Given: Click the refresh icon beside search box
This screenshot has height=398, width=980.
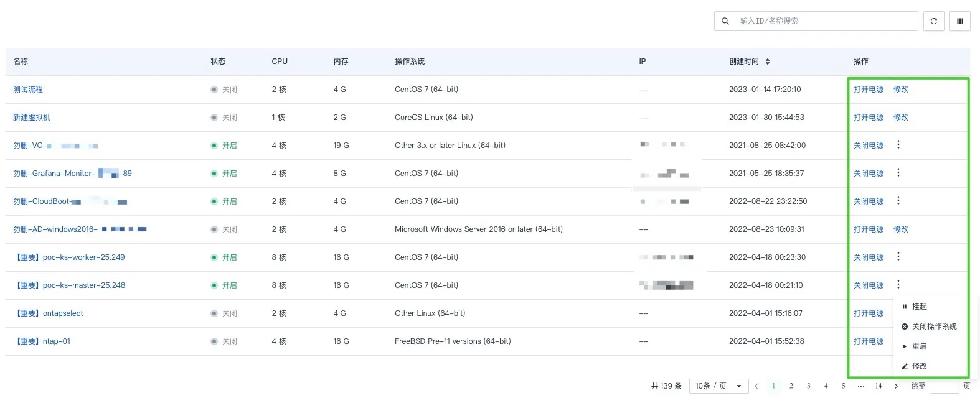Looking at the screenshot, I should 933,21.
